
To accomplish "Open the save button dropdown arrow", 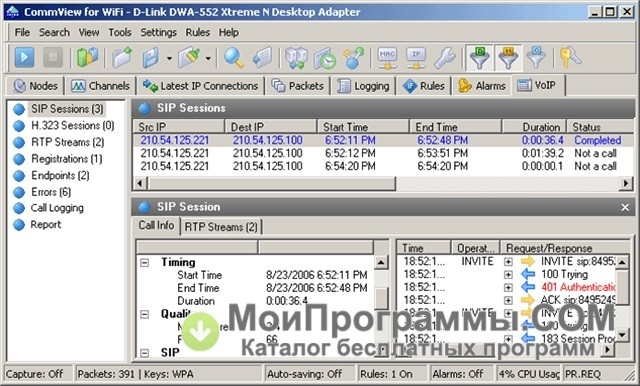I will tap(169, 58).
